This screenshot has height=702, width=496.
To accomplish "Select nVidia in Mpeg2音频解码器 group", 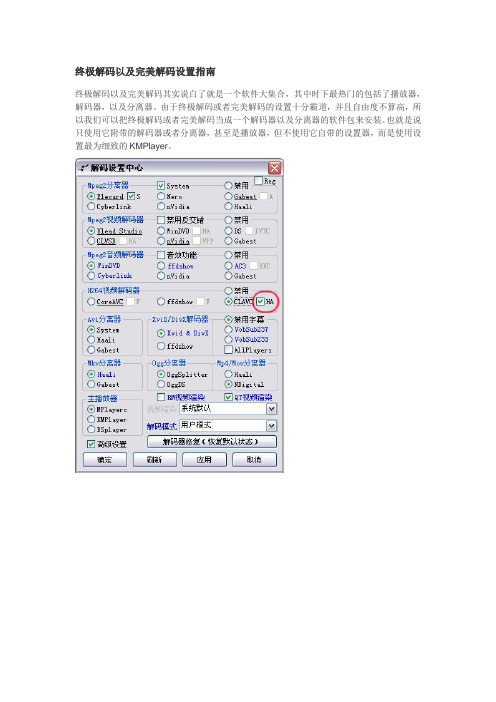I will [x=161, y=276].
